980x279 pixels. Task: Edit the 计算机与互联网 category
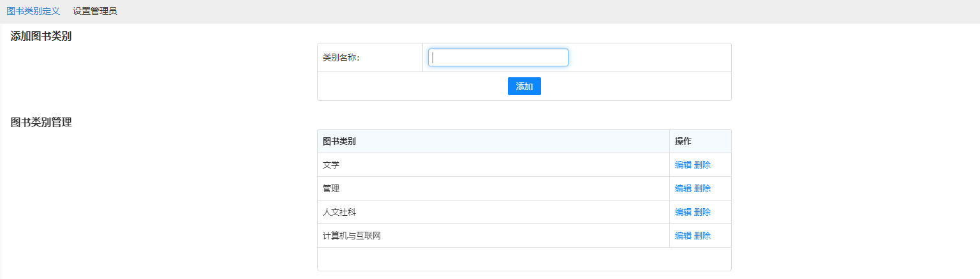683,236
